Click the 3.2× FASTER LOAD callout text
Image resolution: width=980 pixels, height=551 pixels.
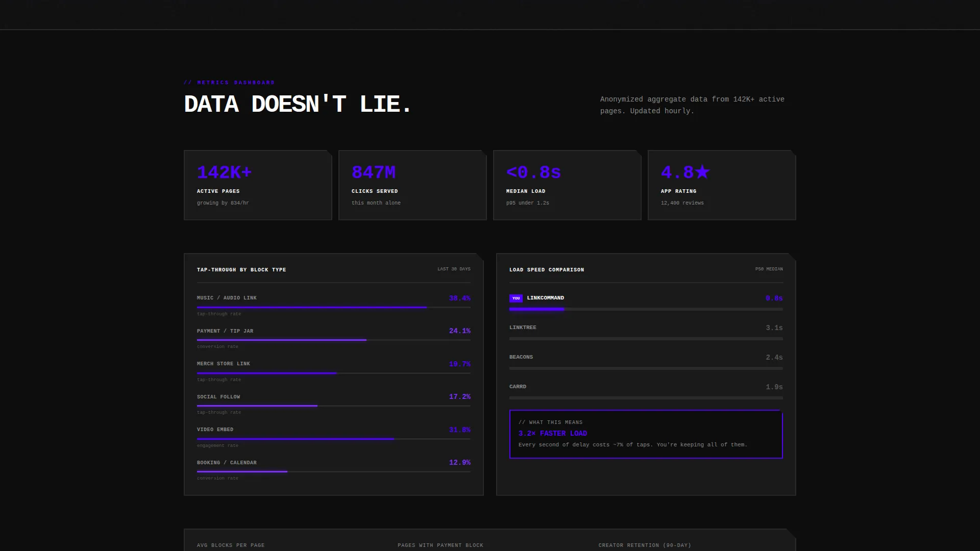pos(553,433)
